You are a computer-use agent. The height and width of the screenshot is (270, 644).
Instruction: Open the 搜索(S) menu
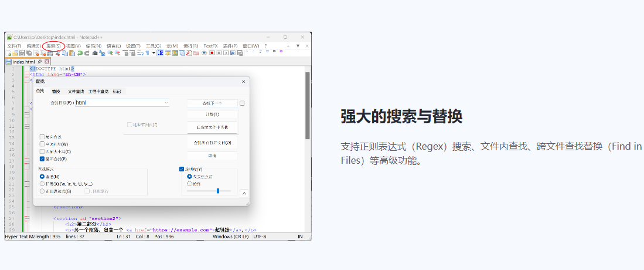click(x=53, y=46)
